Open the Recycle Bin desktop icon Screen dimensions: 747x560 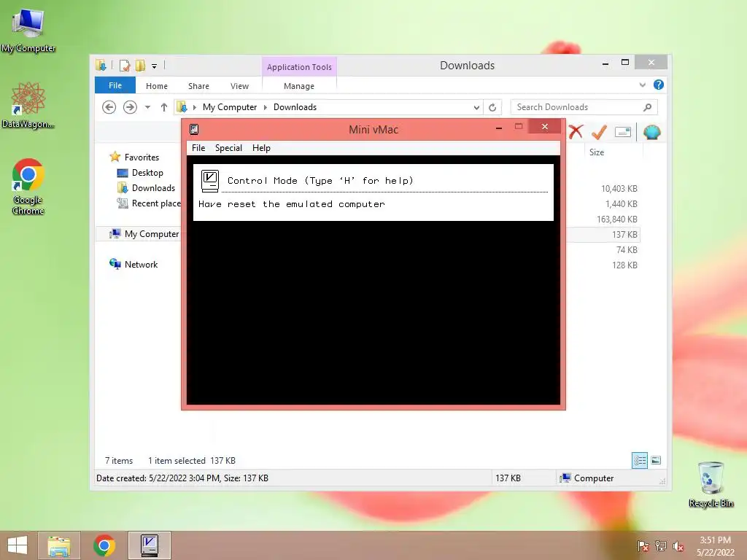(711, 484)
